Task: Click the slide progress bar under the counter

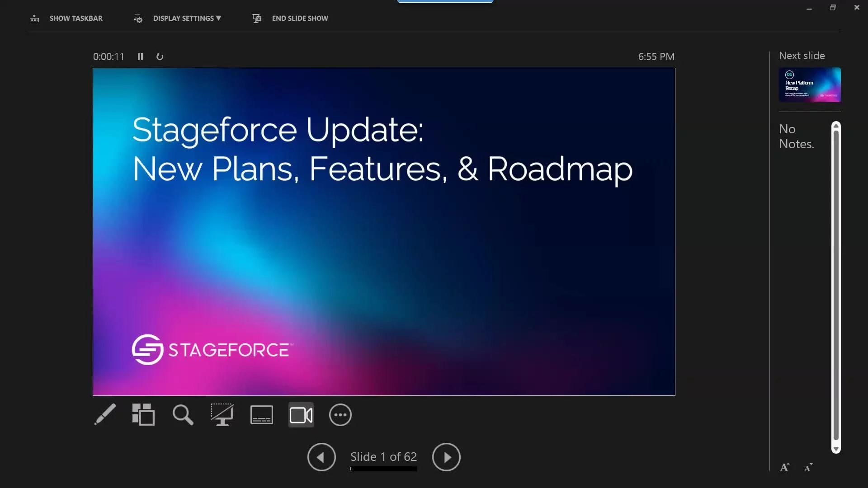Action: point(383,469)
